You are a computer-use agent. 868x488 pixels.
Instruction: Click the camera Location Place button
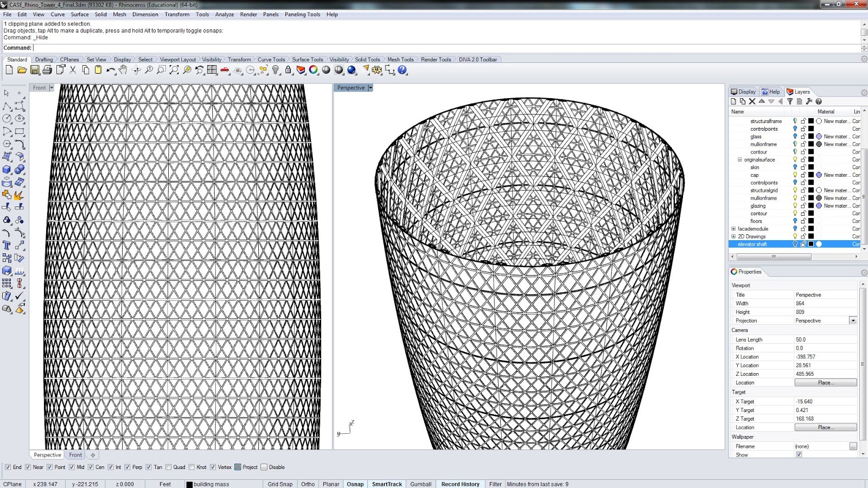[825, 383]
